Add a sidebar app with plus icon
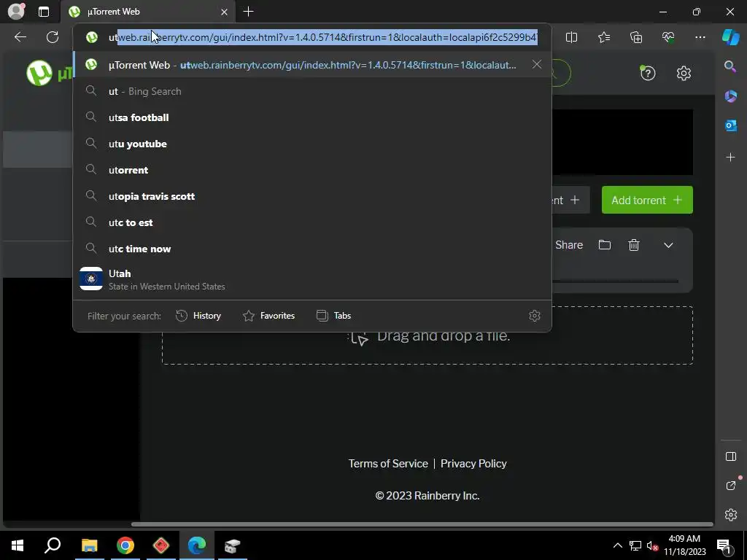Viewport: 747px width, 560px height. [730, 157]
